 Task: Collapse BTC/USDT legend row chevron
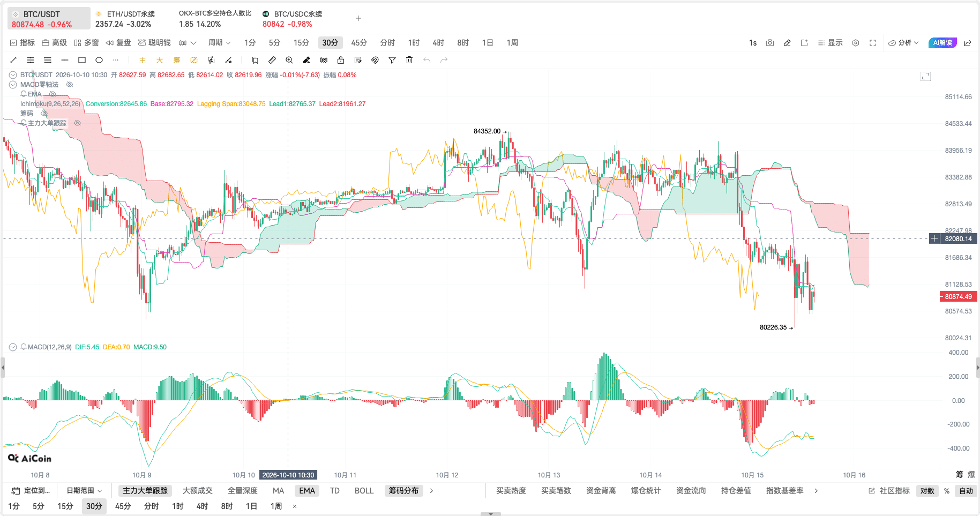click(x=13, y=75)
